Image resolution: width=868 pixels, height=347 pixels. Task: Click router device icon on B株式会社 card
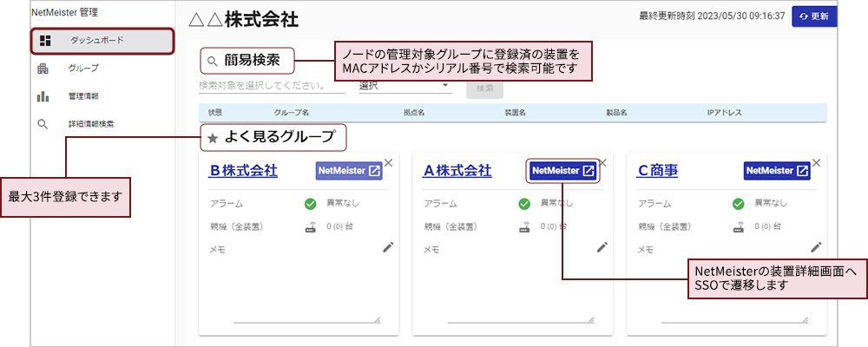pos(310,227)
